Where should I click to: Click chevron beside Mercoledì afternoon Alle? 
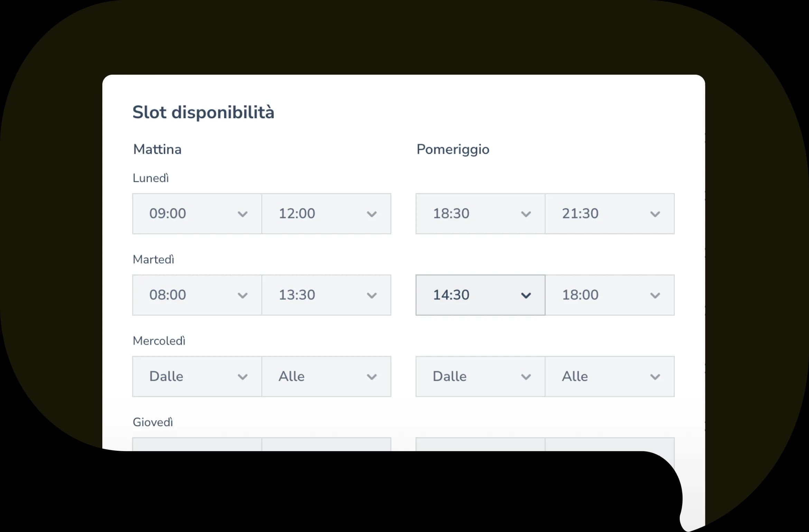(x=655, y=377)
